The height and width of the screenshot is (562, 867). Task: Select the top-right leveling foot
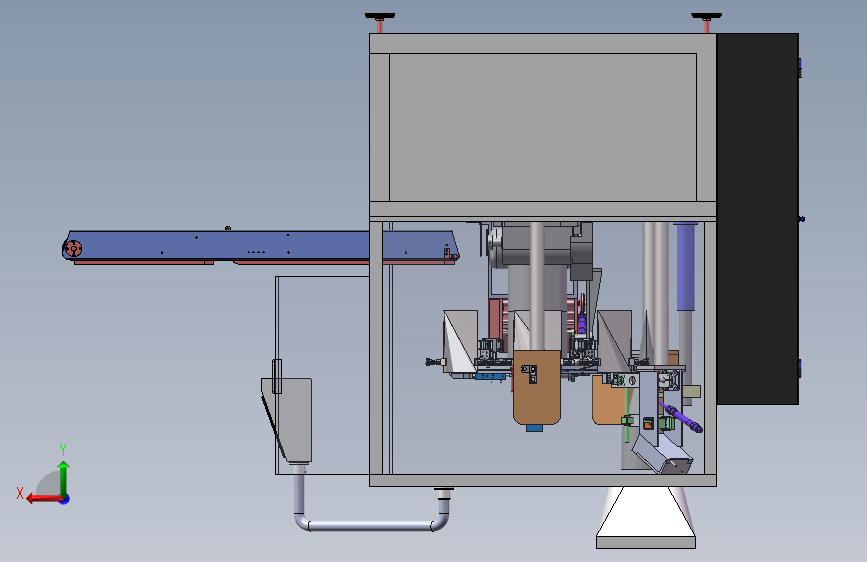click(706, 22)
